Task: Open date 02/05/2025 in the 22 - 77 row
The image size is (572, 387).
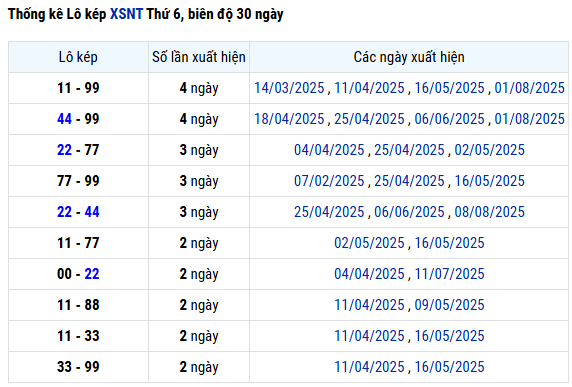Action: coord(490,150)
